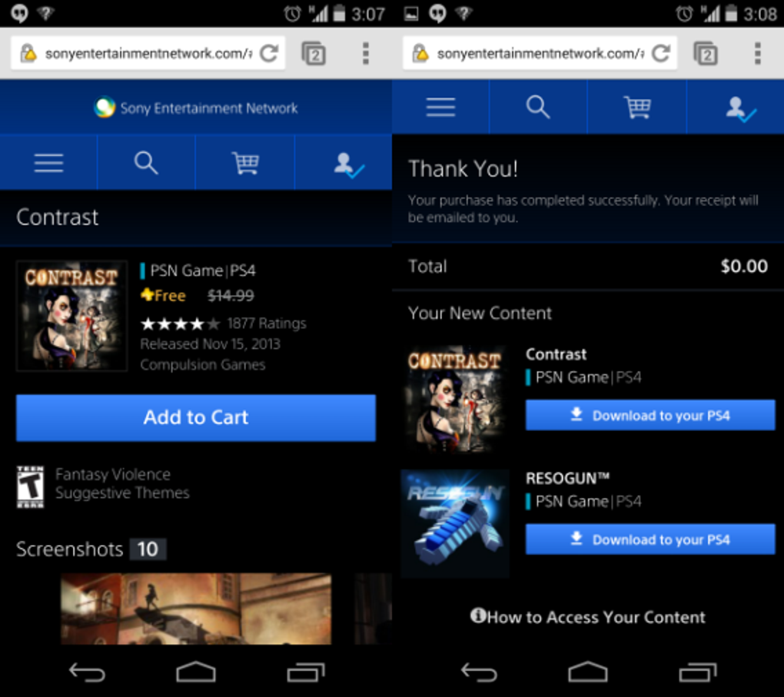Download RESOGUN to your PS4
Image resolution: width=784 pixels, height=697 pixels.
click(650, 539)
